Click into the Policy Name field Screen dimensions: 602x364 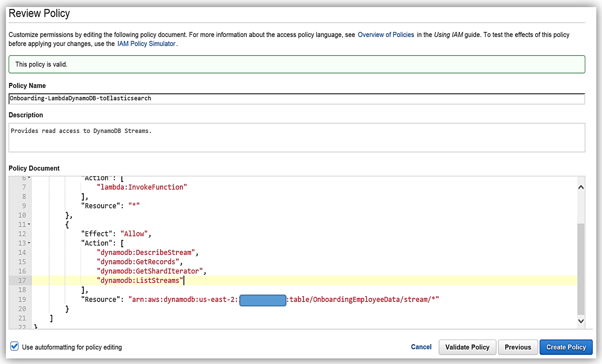pyautogui.click(x=296, y=98)
